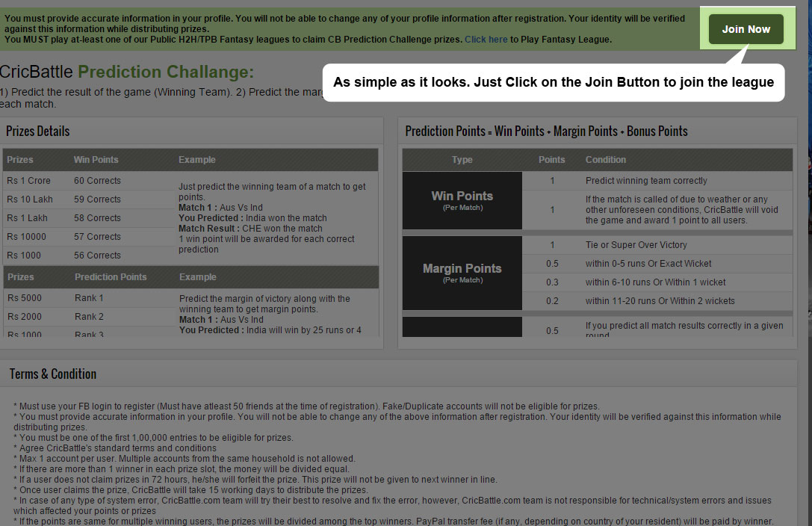This screenshot has height=526, width=812.
Task: Click the Join Now button
Action: click(746, 29)
